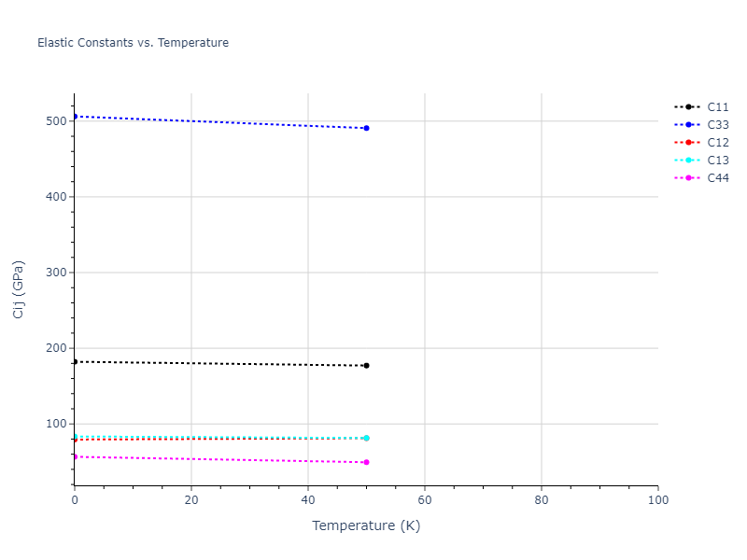
Task: Click the magenta C44 legend marker
Action: [x=688, y=178]
